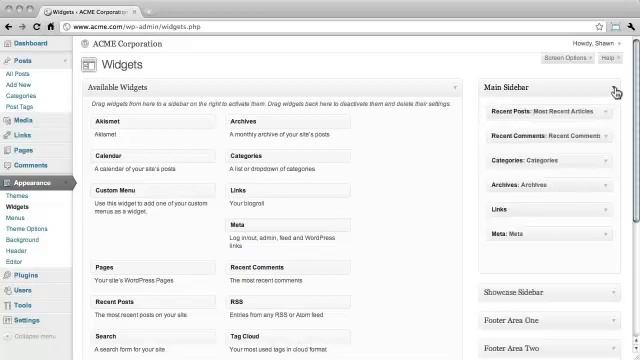Screen dimensions: 640x360
Task: Click the Settings icon in the admin menu
Action: [7, 320]
